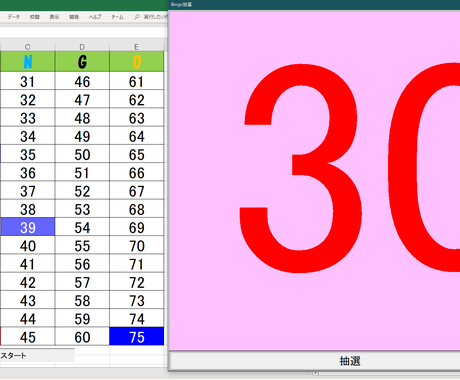Select cell with number 44
This screenshot has width=460, height=380.
[28, 319]
